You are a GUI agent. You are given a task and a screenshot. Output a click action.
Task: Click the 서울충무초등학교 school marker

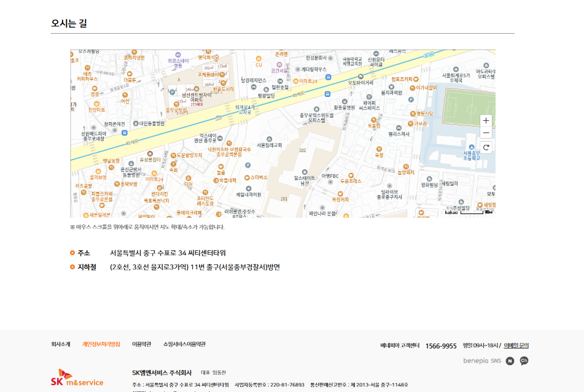tap(472, 147)
